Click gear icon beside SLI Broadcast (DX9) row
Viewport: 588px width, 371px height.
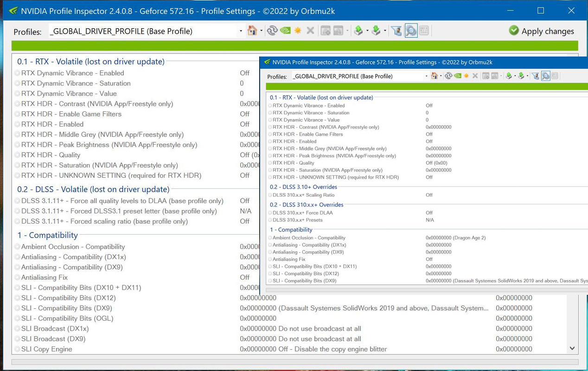click(x=17, y=339)
